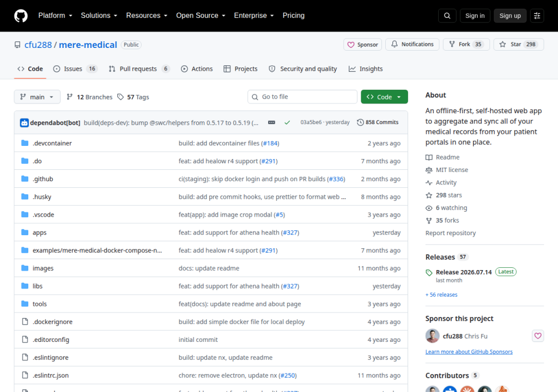This screenshot has width=558, height=392.
Task: Open the GitHub home logo
Action: 21,16
